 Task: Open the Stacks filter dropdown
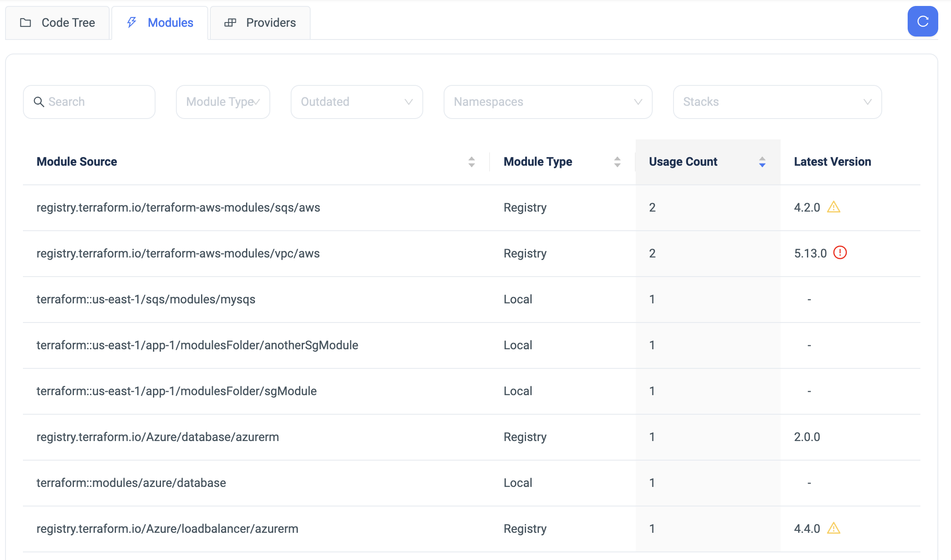tap(778, 102)
